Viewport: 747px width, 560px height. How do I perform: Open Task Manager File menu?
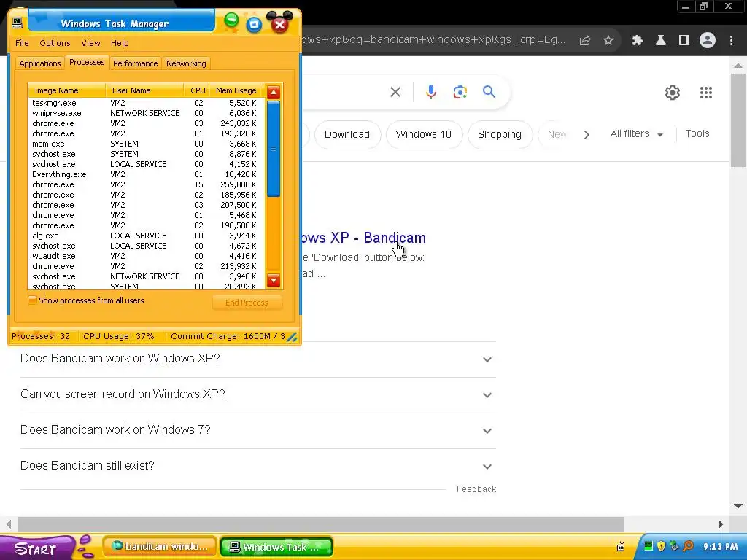click(22, 43)
